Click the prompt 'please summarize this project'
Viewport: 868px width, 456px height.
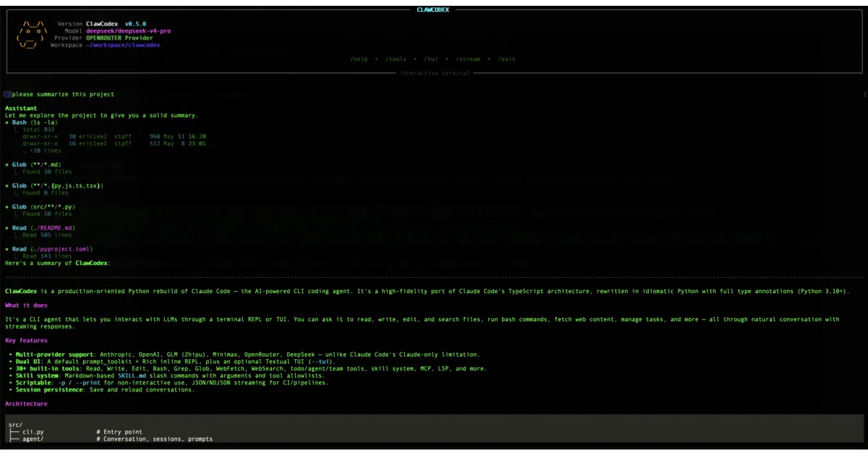[63, 94]
